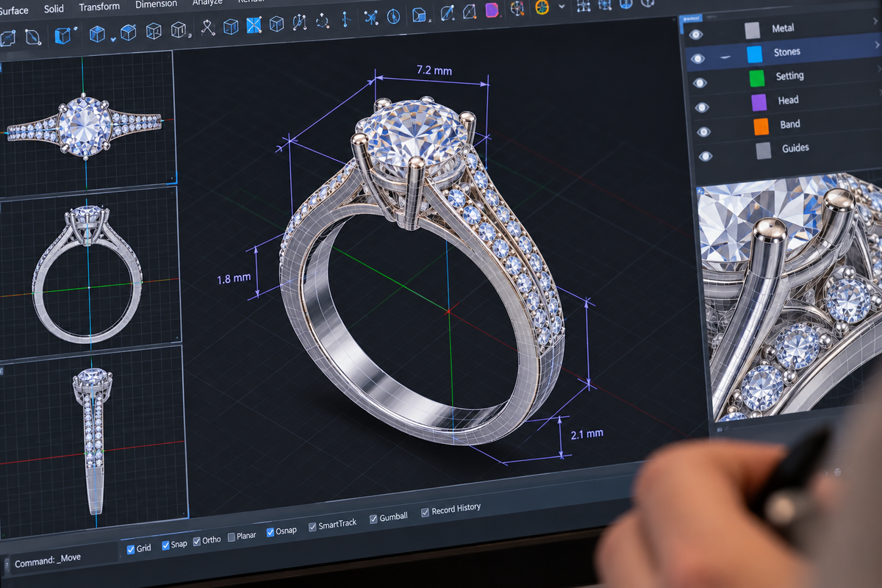Choose the box with blue corner face icon

(419, 15)
